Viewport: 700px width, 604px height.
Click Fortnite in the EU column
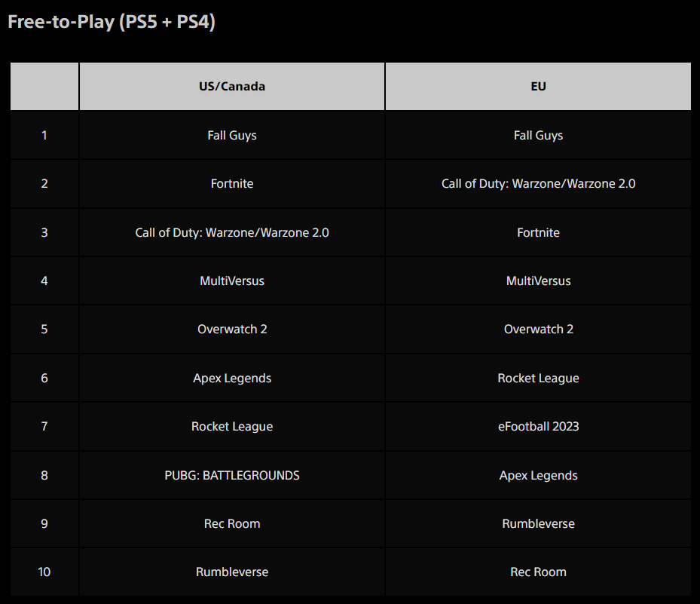(538, 232)
